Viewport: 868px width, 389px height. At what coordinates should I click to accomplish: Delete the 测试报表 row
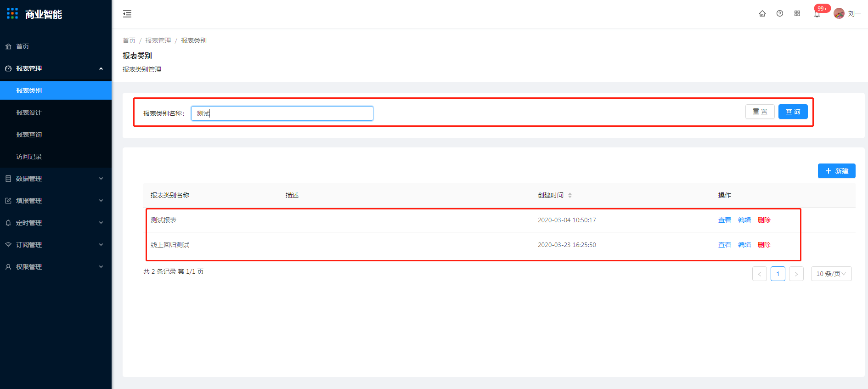[x=764, y=220]
